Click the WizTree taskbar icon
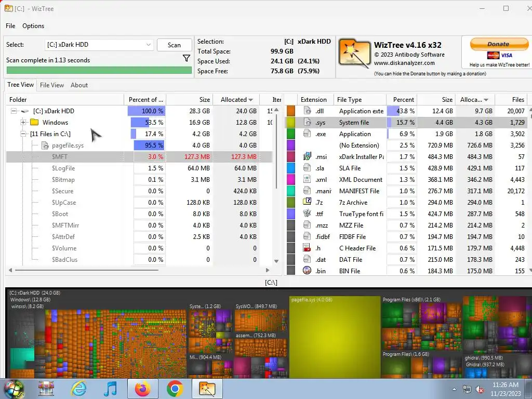 click(x=207, y=389)
